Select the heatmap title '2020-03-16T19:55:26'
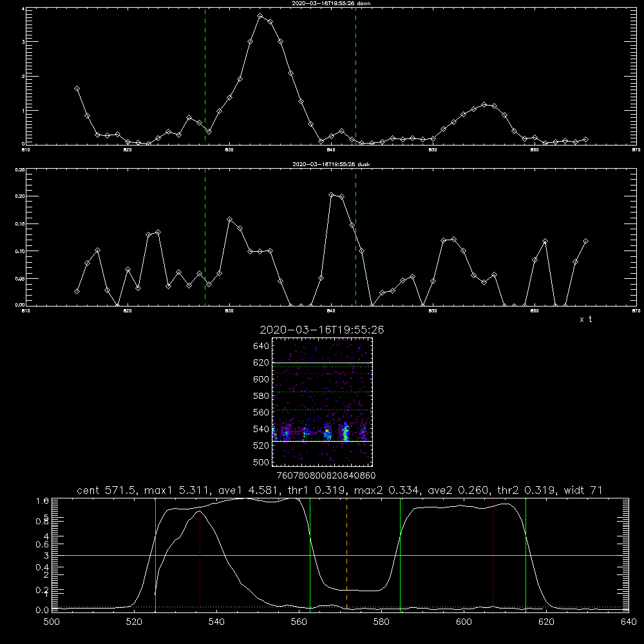The height and width of the screenshot is (644, 644). (322, 330)
